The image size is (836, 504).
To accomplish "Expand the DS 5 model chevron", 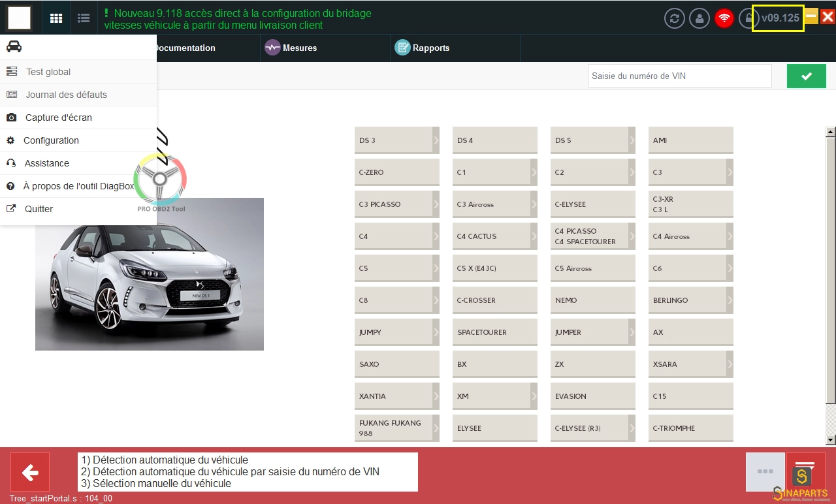I will [632, 140].
